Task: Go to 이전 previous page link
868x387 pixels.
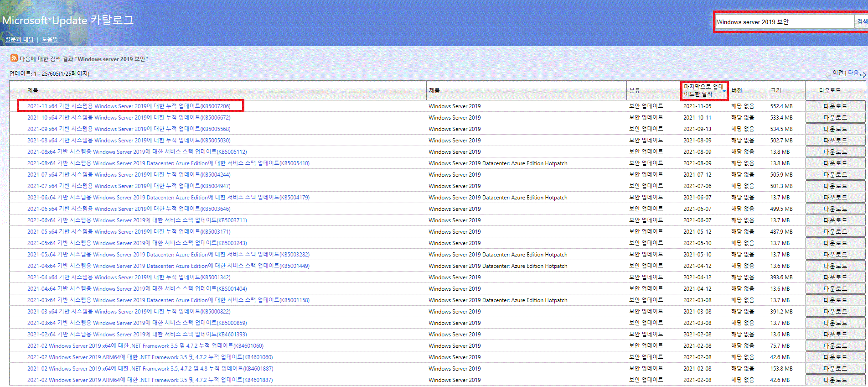Action: [838, 73]
